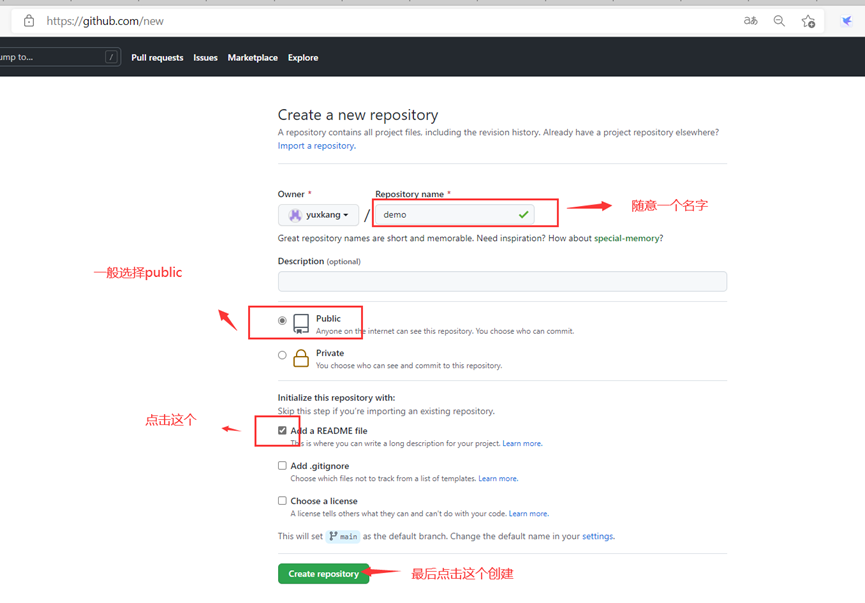Focus the GitHub jump-to search box

coord(58,57)
